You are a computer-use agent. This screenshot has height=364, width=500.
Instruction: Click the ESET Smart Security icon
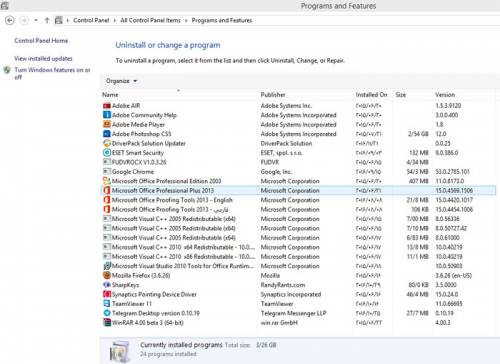coord(107,153)
